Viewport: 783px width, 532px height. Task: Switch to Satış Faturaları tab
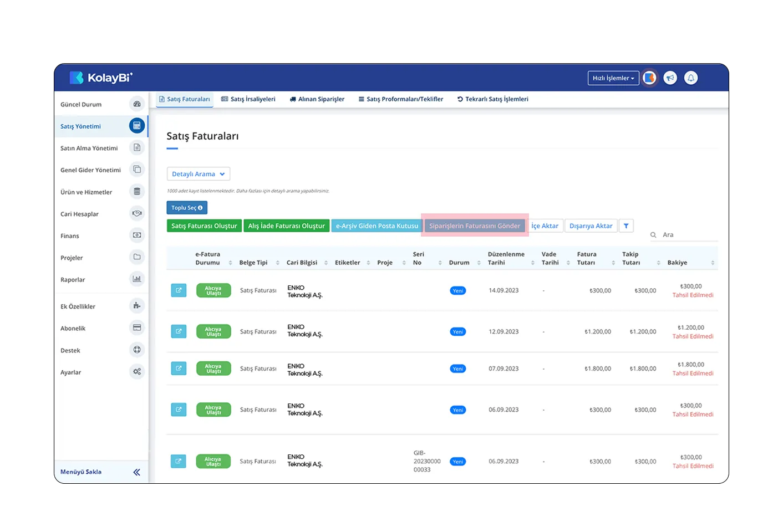click(185, 99)
